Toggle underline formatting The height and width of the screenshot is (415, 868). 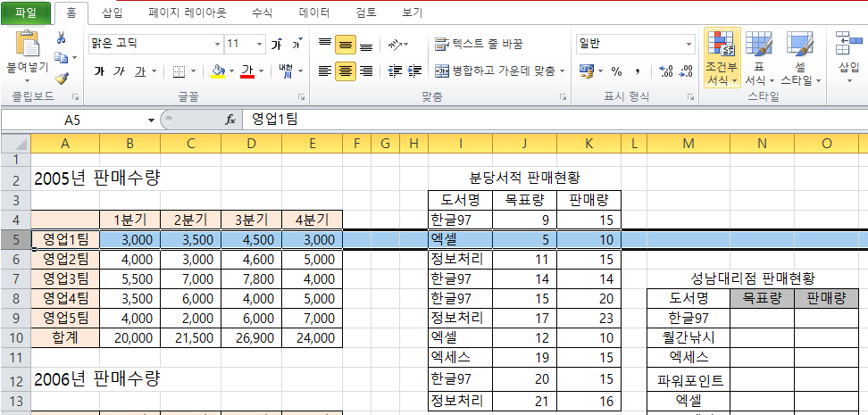tap(140, 71)
